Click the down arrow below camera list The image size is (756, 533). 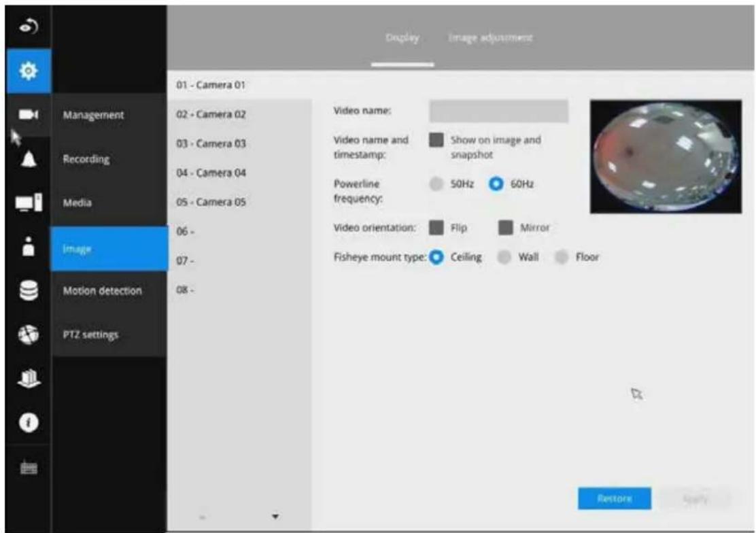[275, 517]
